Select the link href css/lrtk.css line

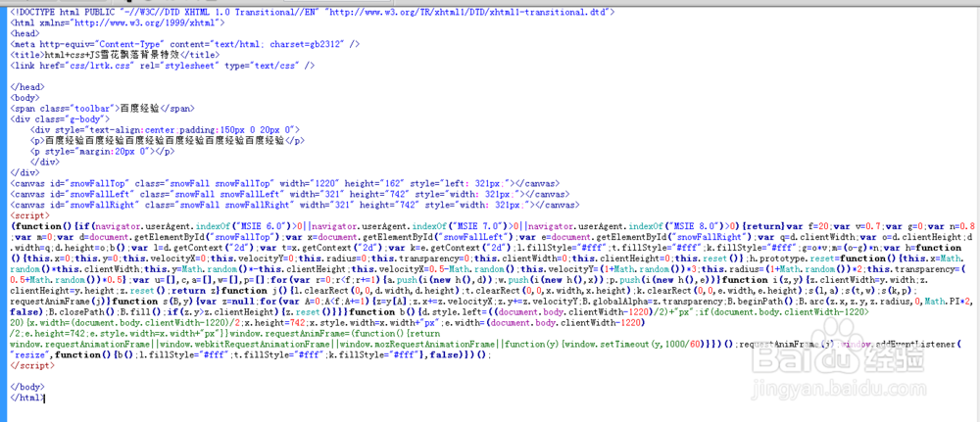tap(163, 65)
